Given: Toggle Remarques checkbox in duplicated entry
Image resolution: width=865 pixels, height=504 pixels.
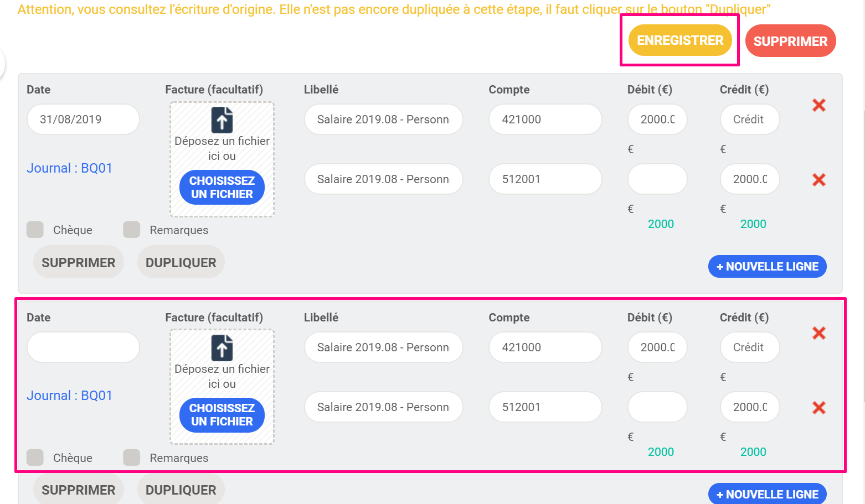Looking at the screenshot, I should pos(132,458).
